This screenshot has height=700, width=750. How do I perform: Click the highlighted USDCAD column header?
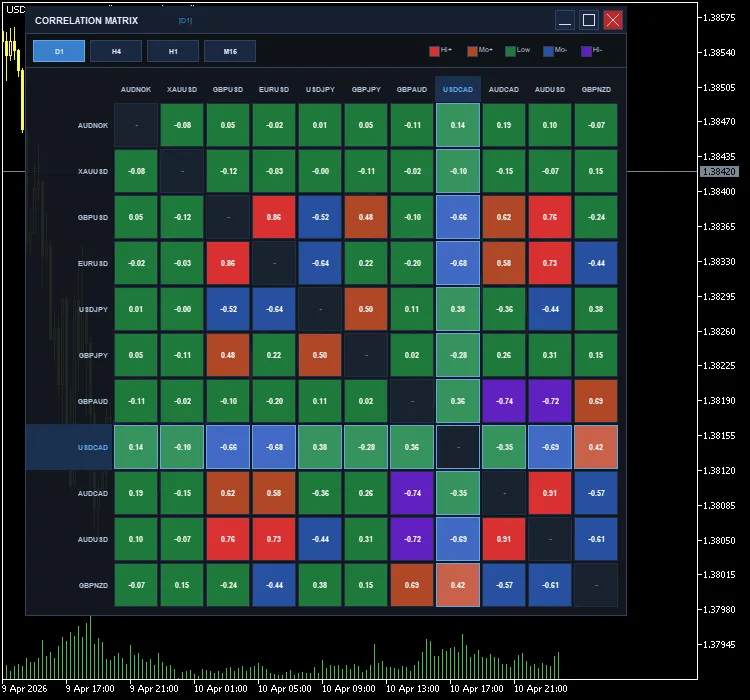[x=458, y=89]
